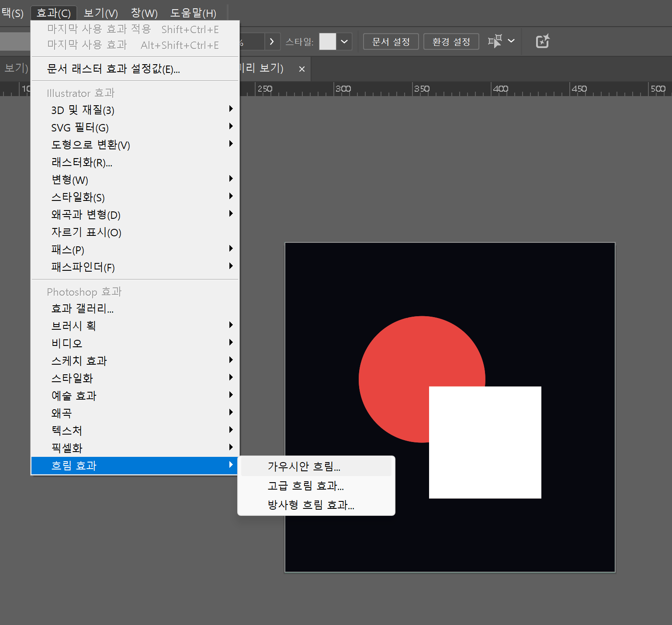Expand the 패스(P) submenu

(135, 250)
